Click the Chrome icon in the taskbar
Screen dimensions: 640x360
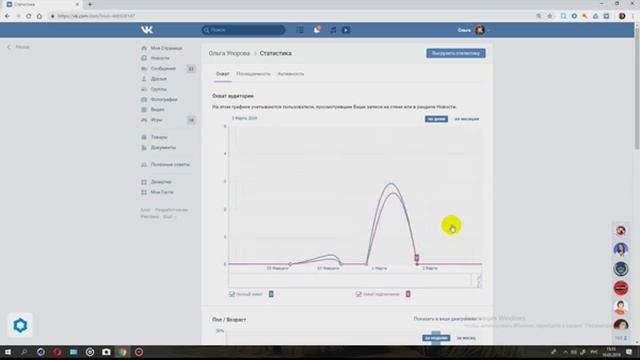point(122,352)
